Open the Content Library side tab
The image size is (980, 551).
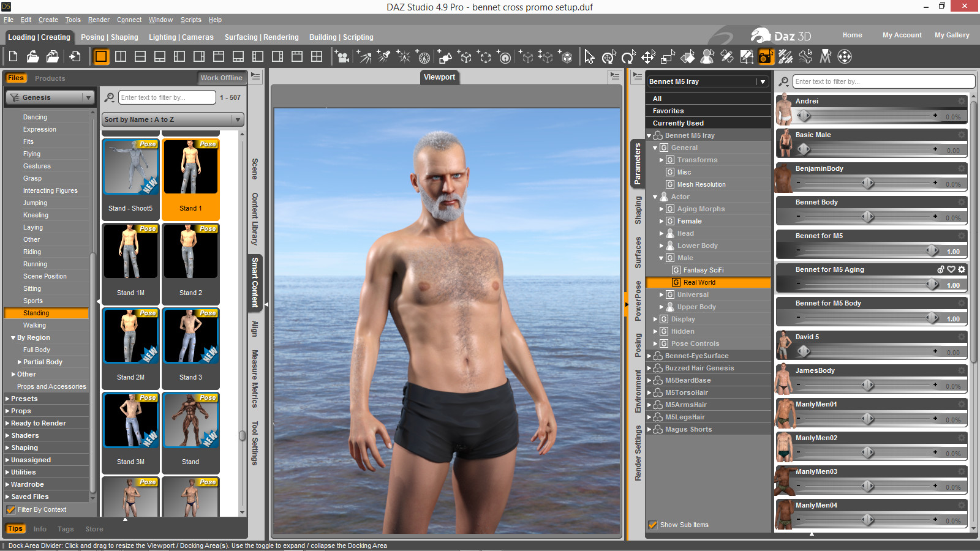(x=255, y=219)
